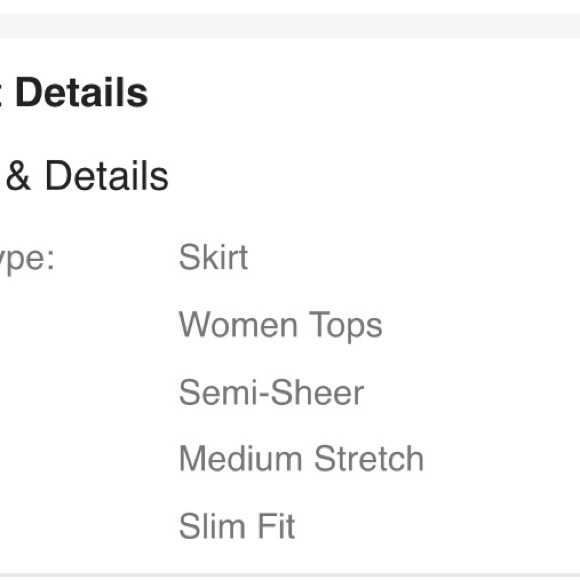Click the word 'Sheer' in Semi-Sheer
This screenshot has height=580, width=580.
[x=318, y=392]
